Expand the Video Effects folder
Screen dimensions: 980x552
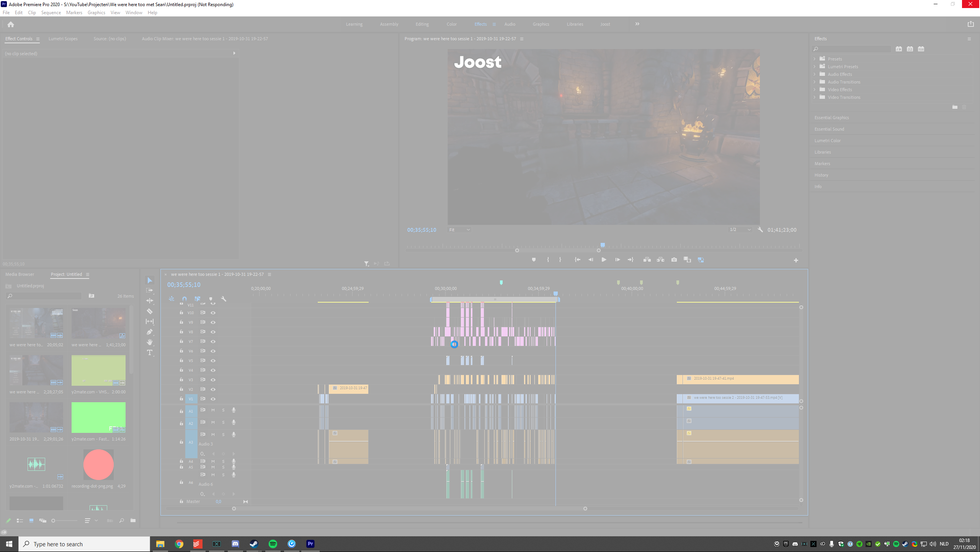click(x=815, y=90)
